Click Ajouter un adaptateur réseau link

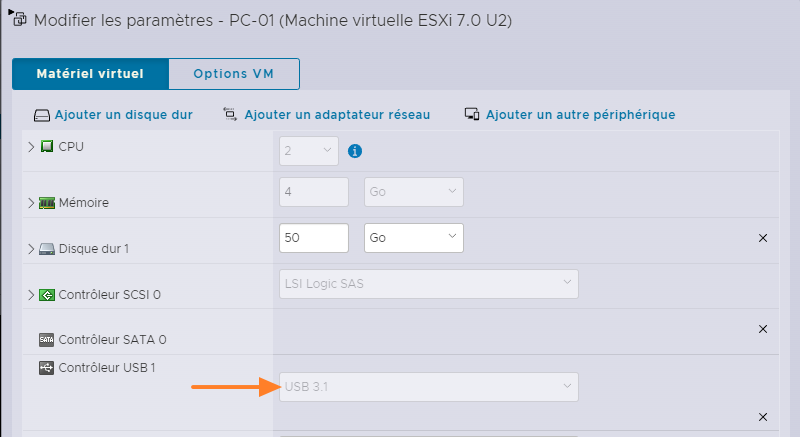[337, 115]
